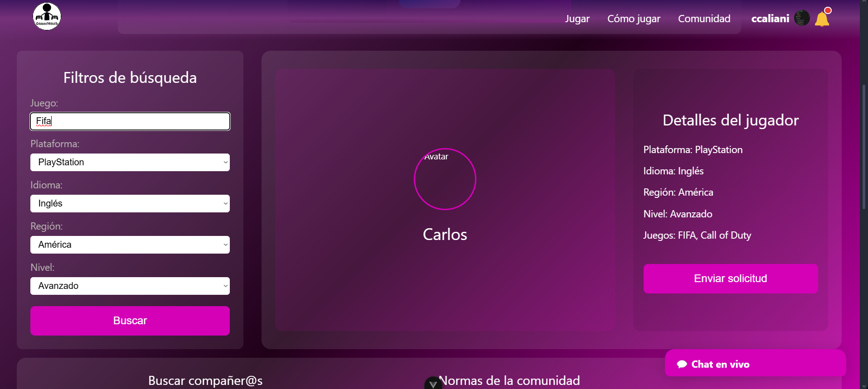Open the Cómo jugar page

pos(634,19)
